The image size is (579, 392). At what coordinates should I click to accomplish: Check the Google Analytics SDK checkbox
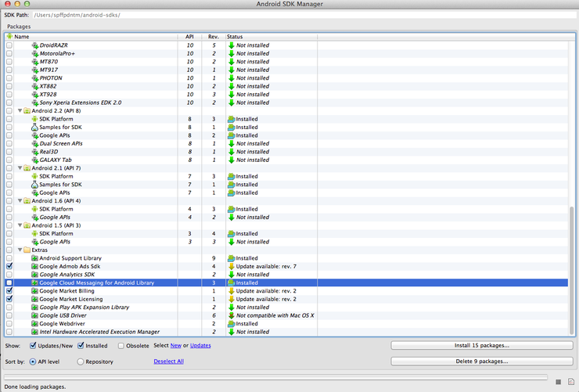[9, 275]
